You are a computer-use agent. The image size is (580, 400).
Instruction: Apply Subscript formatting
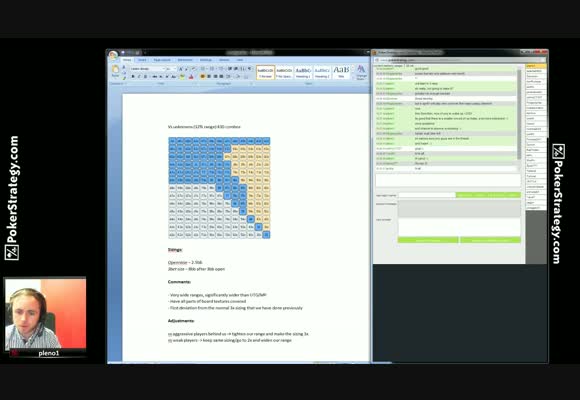point(161,77)
